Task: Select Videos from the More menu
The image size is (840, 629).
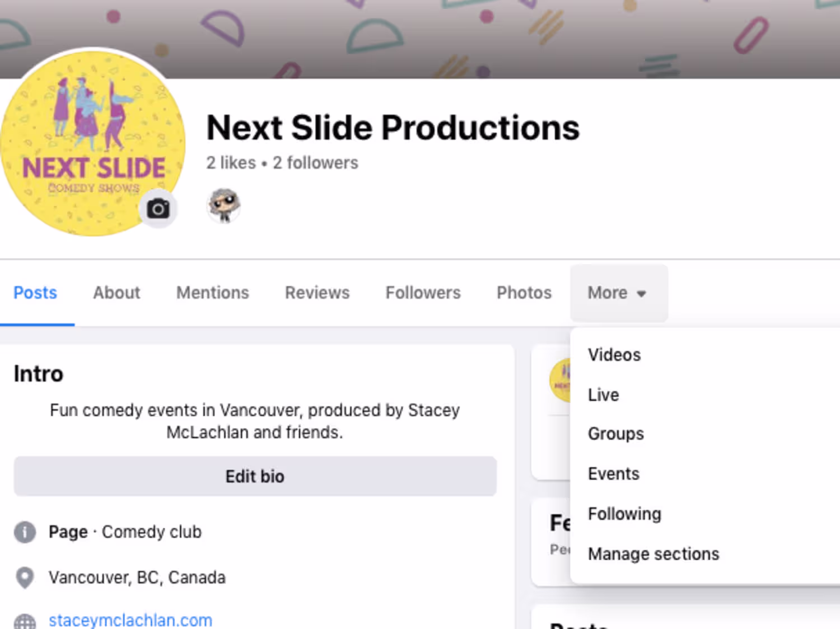Action: [x=614, y=355]
